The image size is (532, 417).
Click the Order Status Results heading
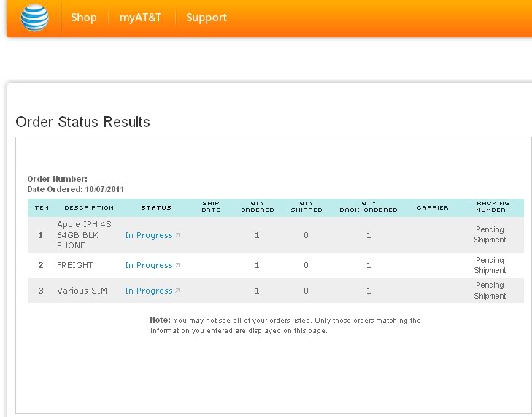[82, 122]
